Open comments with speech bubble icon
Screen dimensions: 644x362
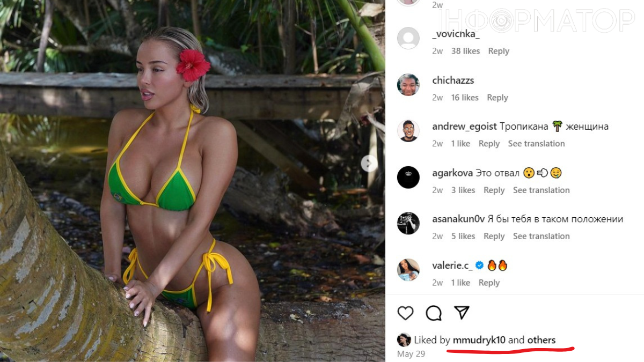[x=434, y=313]
